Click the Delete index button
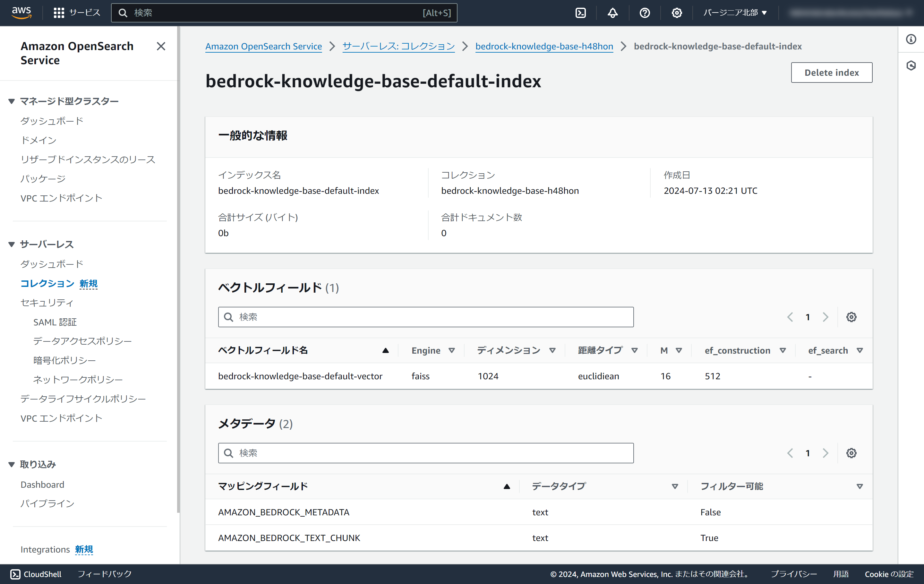Image resolution: width=924 pixels, height=584 pixels. coord(831,73)
